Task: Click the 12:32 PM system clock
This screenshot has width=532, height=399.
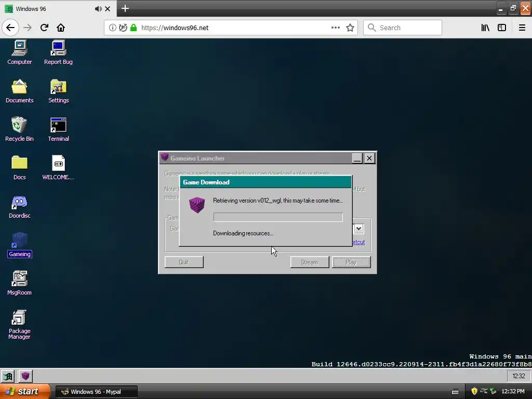Action: [513, 392]
